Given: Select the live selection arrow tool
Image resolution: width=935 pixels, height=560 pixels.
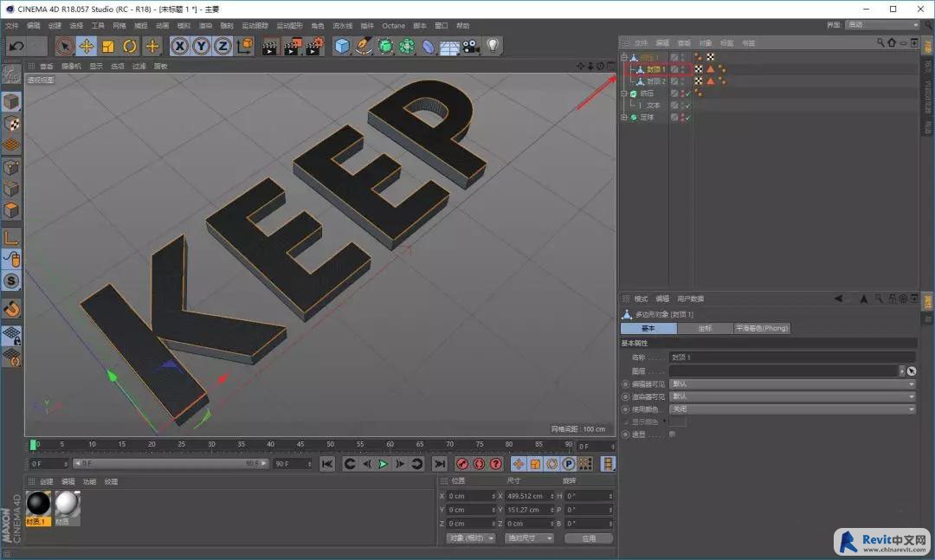Looking at the screenshot, I should tap(64, 46).
